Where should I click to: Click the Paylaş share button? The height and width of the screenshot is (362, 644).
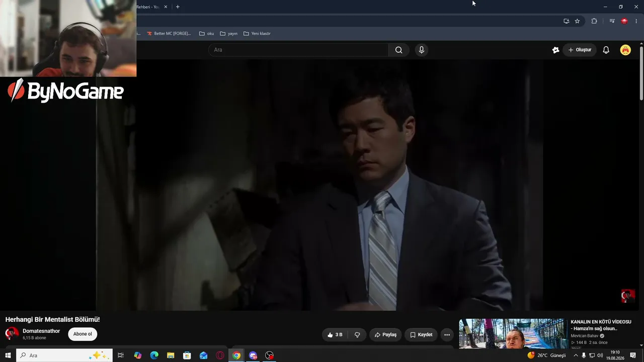(x=385, y=335)
